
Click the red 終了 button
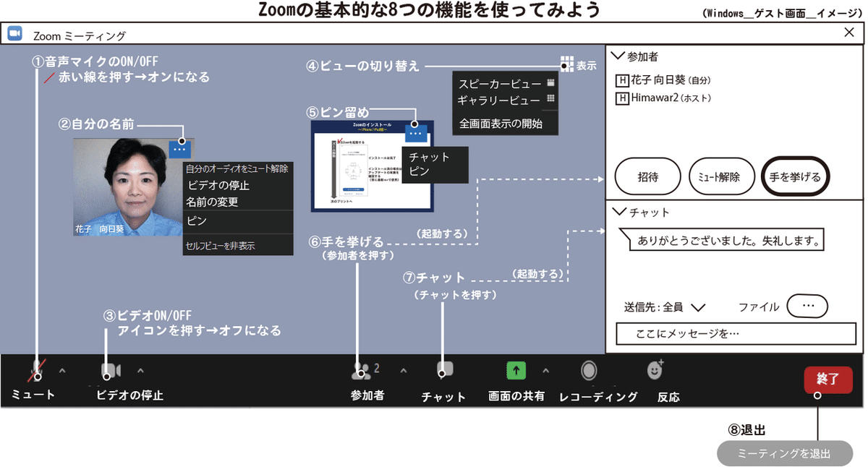click(x=827, y=380)
